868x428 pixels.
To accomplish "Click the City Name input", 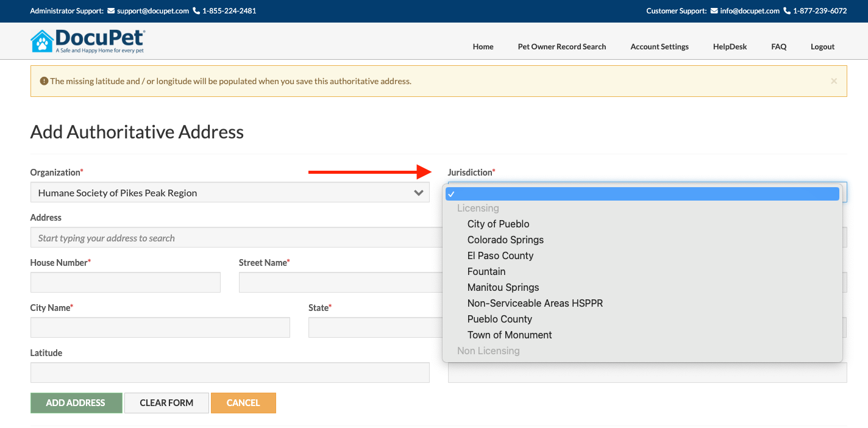I will [160, 327].
